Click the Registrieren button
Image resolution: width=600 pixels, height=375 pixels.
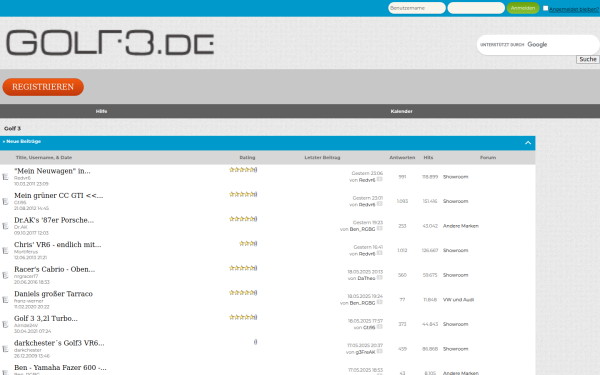pos(43,87)
